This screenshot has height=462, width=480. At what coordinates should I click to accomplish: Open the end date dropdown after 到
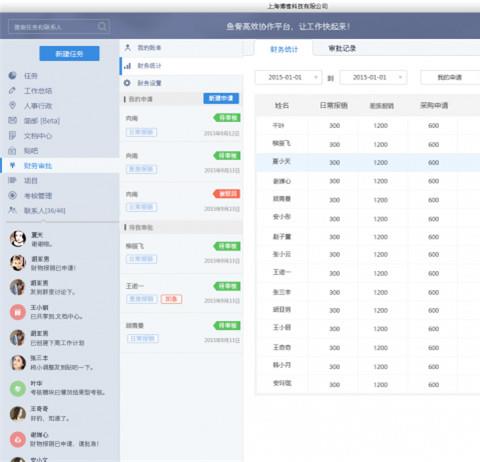tap(373, 77)
